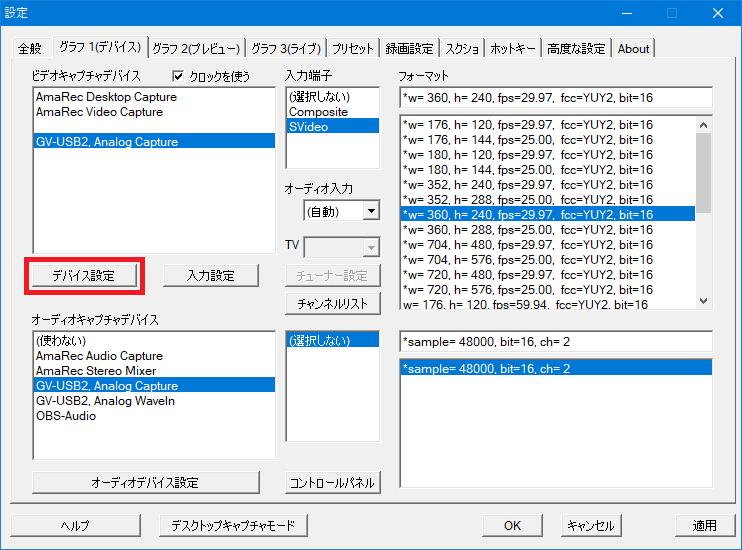Select format w=704, h=480, fps=29.97
The height and width of the screenshot is (550, 742).
click(x=548, y=245)
